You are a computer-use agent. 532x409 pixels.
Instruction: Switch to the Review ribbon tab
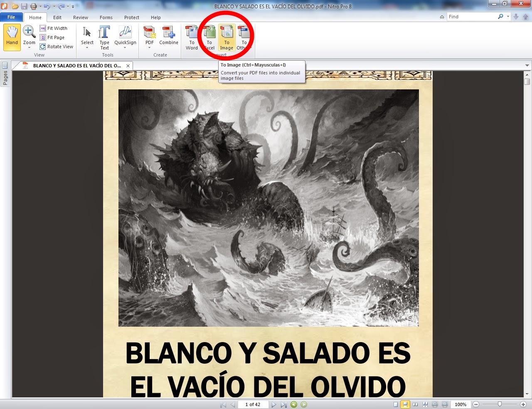point(81,17)
